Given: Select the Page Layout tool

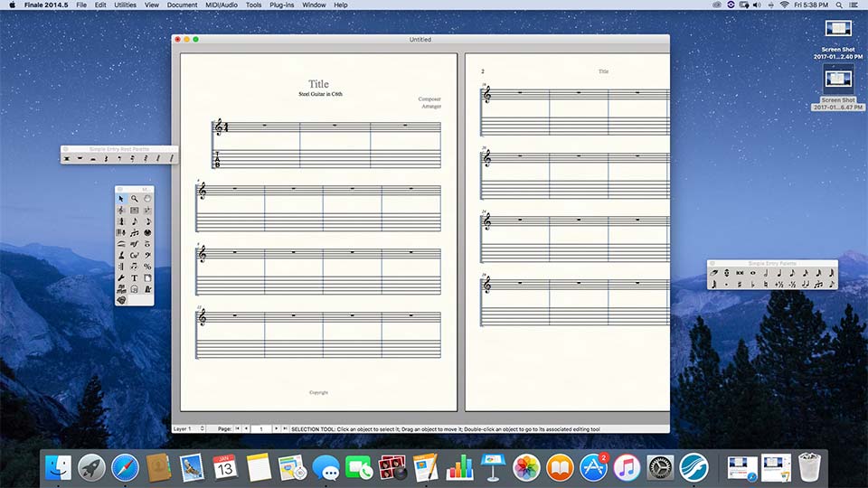Looking at the screenshot, I should coord(147,277).
